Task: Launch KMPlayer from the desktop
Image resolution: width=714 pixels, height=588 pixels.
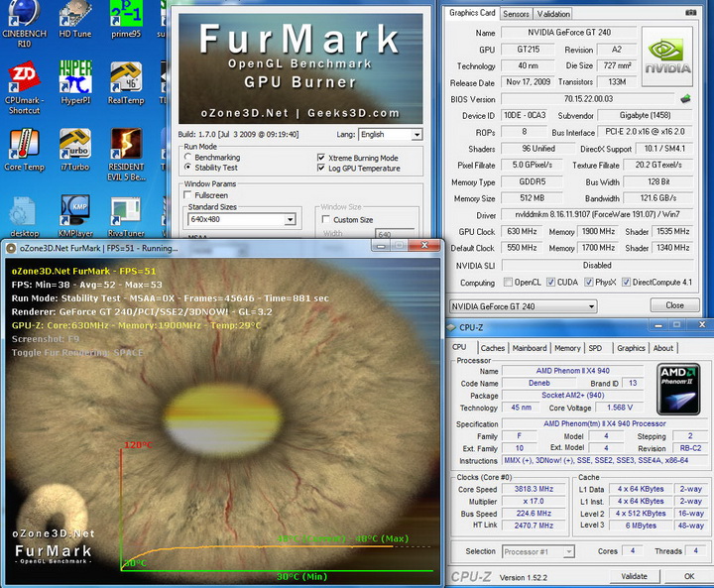Action: (x=75, y=216)
